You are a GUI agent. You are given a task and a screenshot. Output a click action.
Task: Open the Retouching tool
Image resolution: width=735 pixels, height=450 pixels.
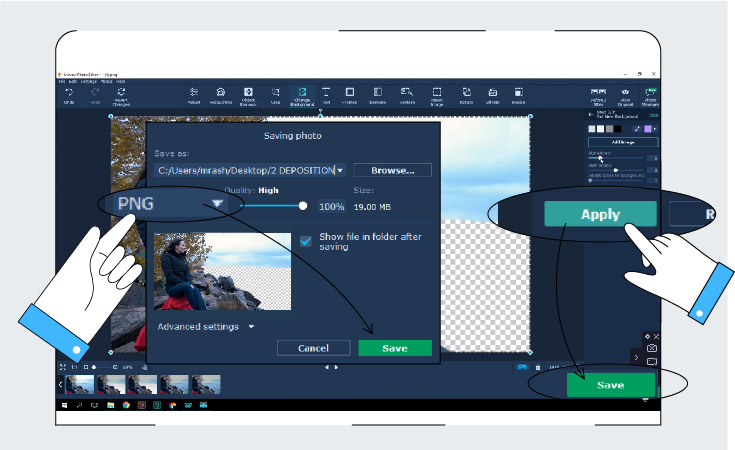point(220,95)
